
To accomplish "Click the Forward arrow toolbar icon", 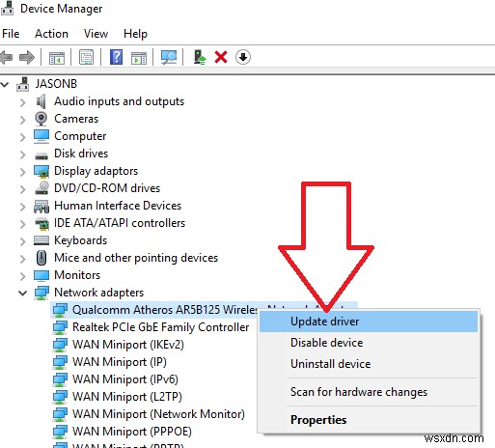I will click(x=27, y=58).
